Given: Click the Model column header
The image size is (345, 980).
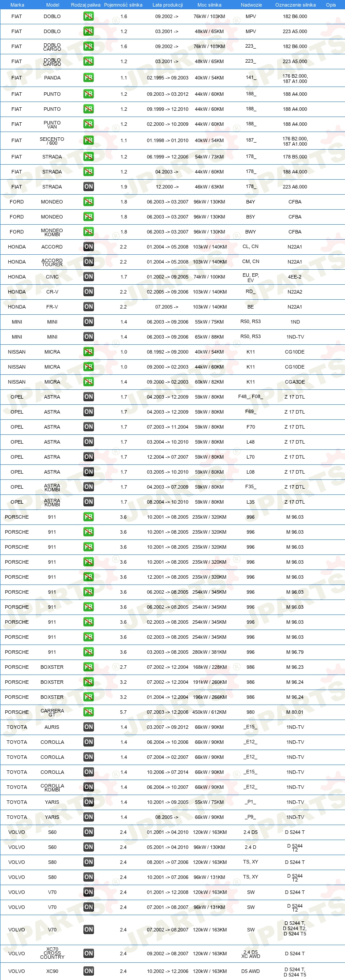Looking at the screenshot, I should [52, 5].
